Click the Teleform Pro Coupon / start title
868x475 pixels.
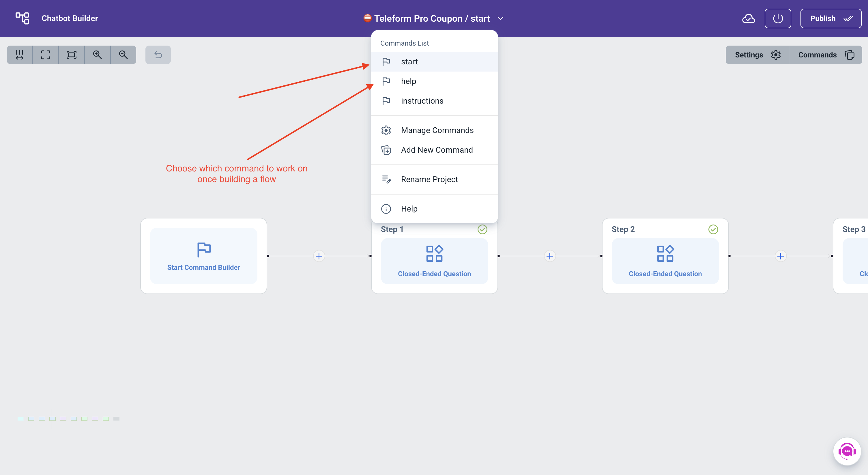pos(432,18)
